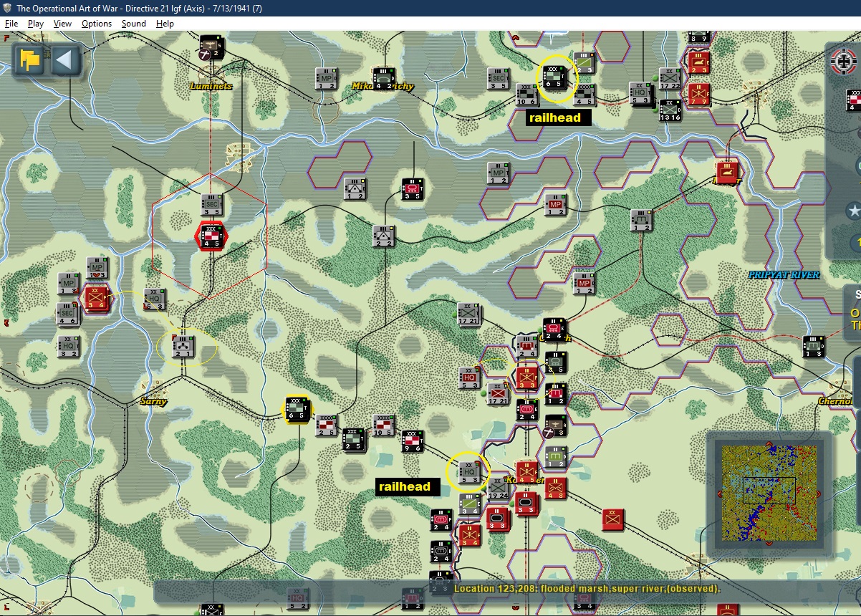Select the selected red-hex XXX 4-5 unit
This screenshot has height=616, width=861.
coord(211,236)
